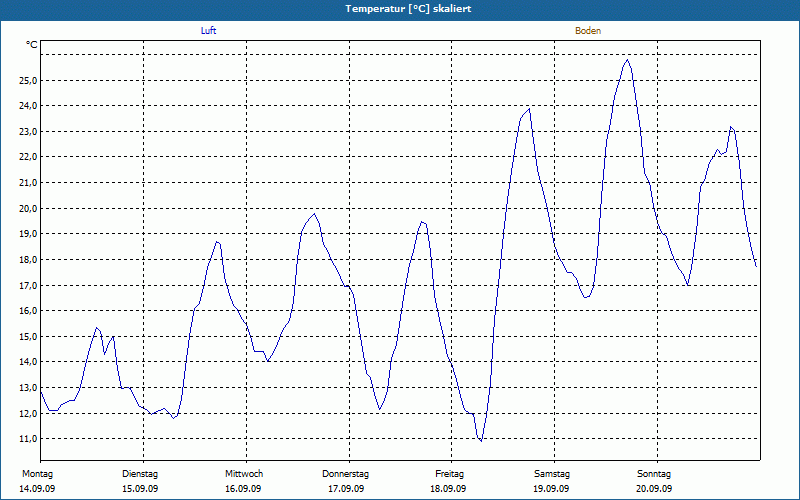Click the °C axis unit label
This screenshot has width=800, height=500.
32,45
